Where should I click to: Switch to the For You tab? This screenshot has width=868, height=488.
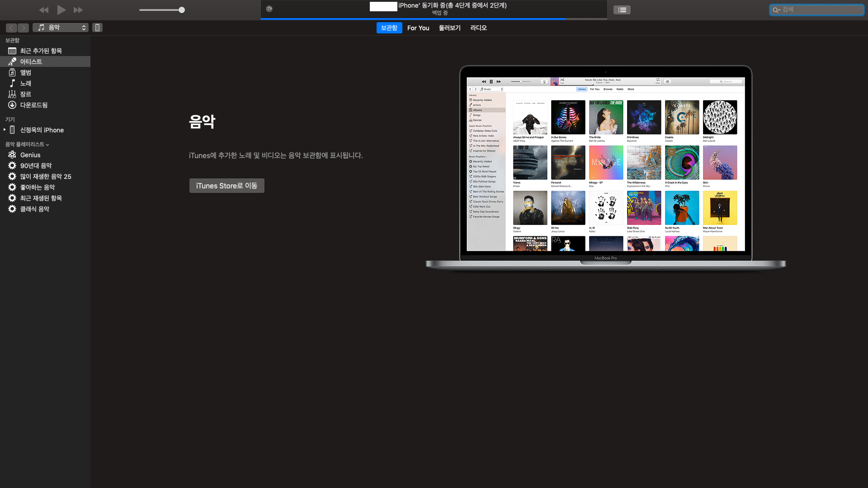(418, 28)
